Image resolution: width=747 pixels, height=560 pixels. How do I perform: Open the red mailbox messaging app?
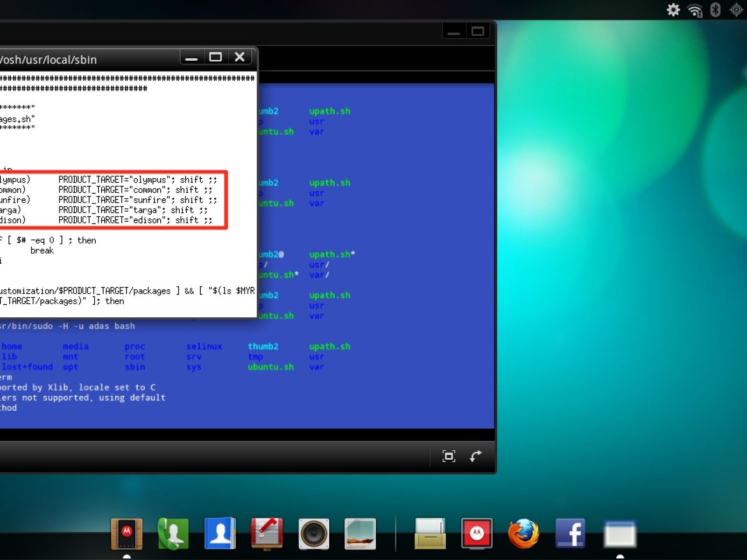tap(267, 533)
